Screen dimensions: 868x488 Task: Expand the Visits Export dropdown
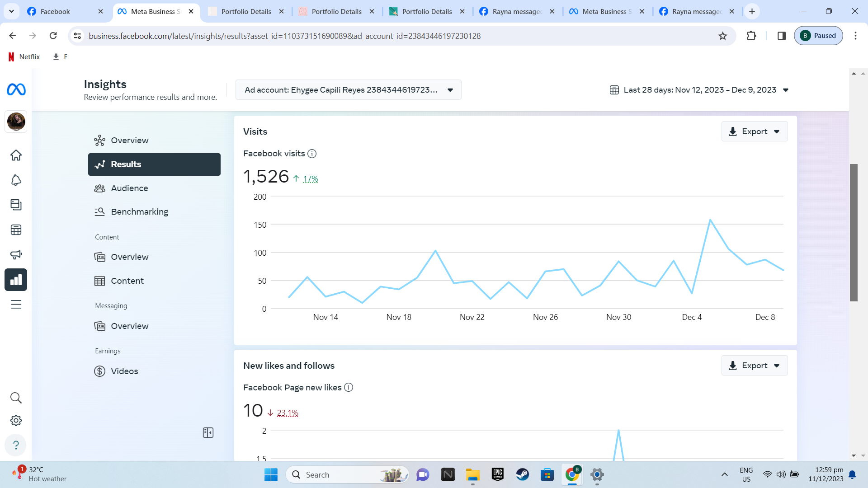754,131
